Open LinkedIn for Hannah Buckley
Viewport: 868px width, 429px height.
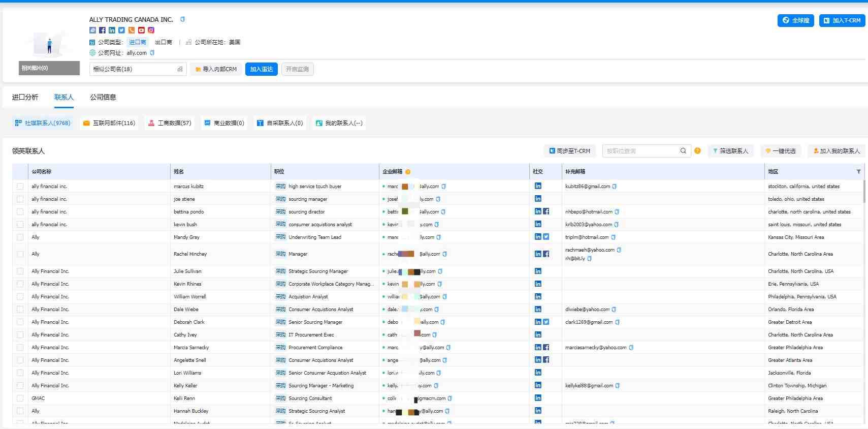coord(538,411)
